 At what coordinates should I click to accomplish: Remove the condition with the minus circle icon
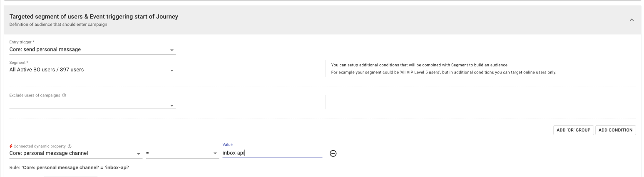pos(333,153)
